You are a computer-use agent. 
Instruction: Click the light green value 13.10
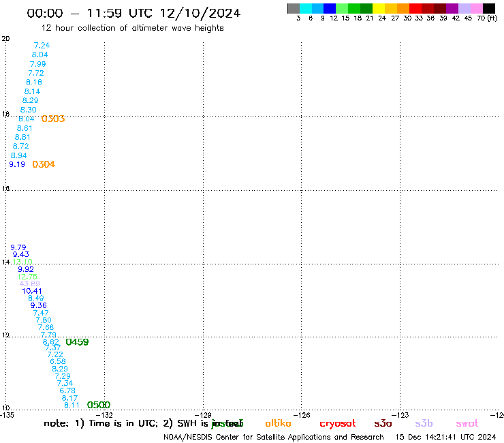pos(22,262)
